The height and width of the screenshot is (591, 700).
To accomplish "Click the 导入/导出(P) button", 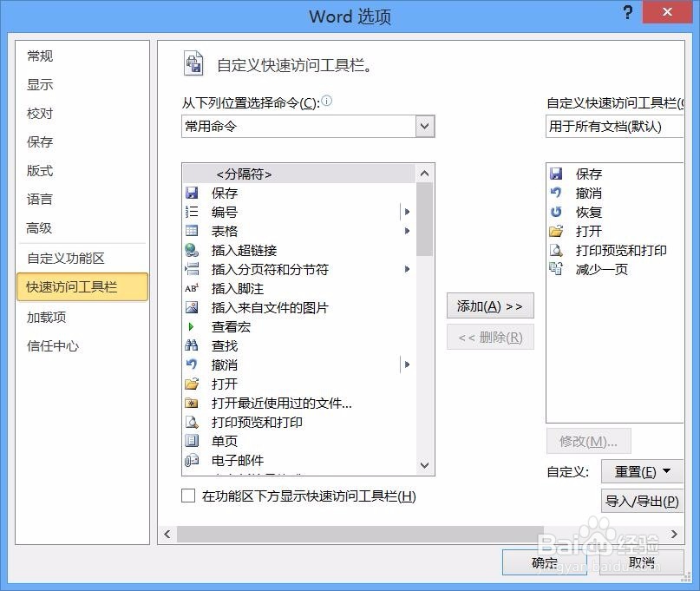I will coord(642,501).
